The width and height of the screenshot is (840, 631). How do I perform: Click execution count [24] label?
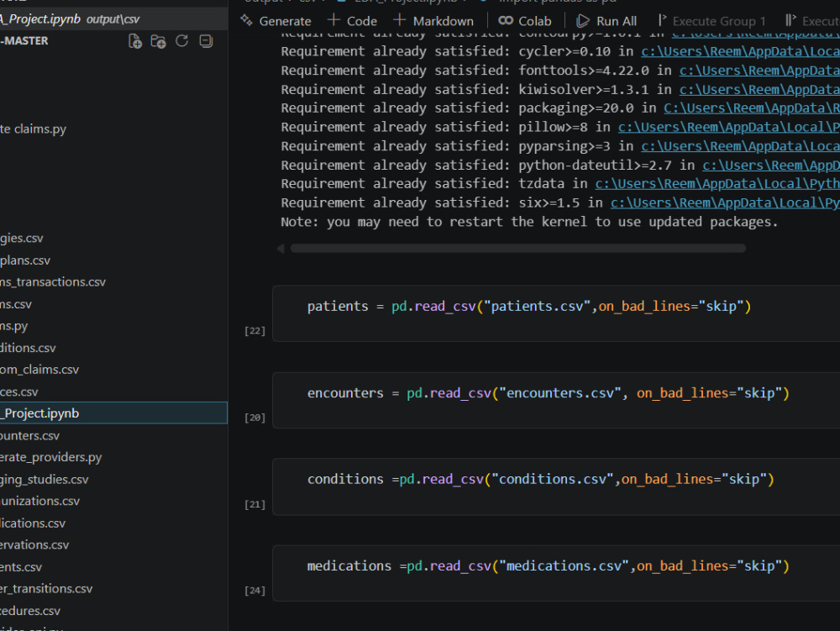255,591
